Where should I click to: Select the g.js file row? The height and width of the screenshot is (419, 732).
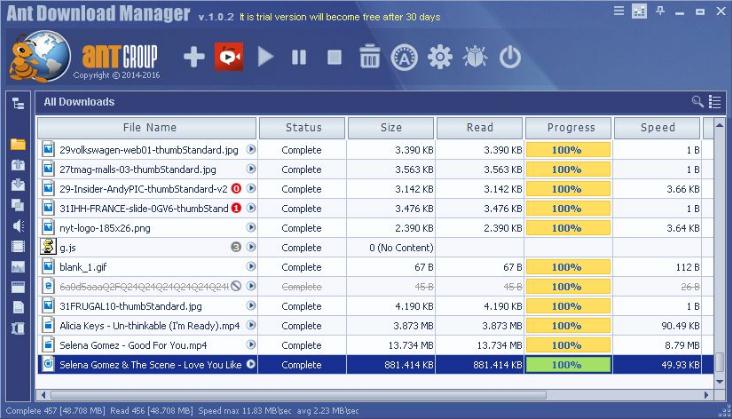pos(376,247)
